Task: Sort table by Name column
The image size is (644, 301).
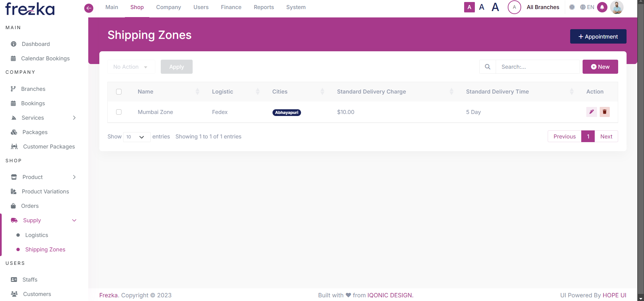Action: [x=168, y=92]
